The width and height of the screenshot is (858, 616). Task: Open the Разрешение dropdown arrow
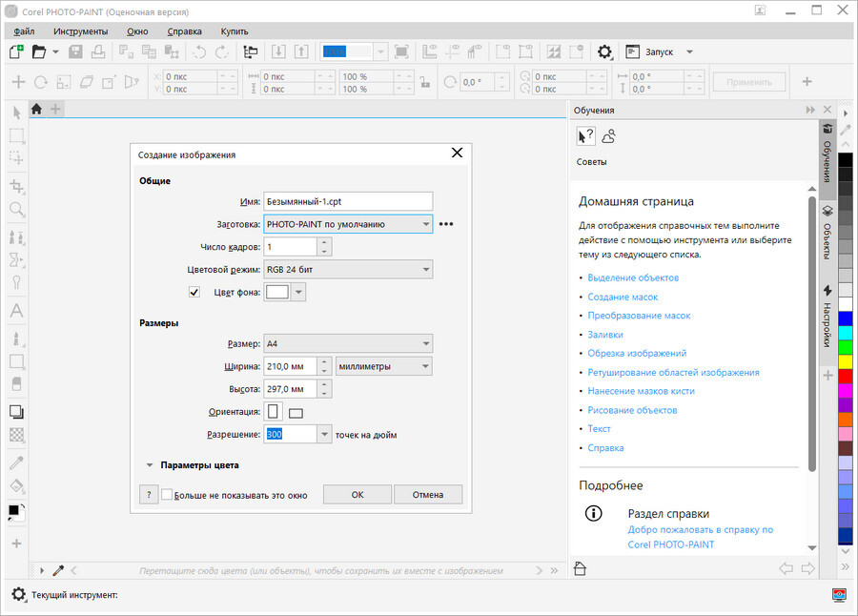324,434
